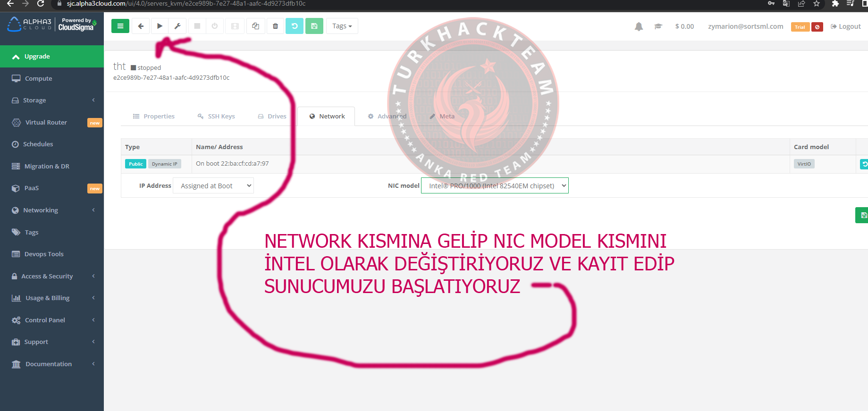Screen dimensions: 868x411
Task: Expand the Networking submenu chevron
Action: pos(93,210)
